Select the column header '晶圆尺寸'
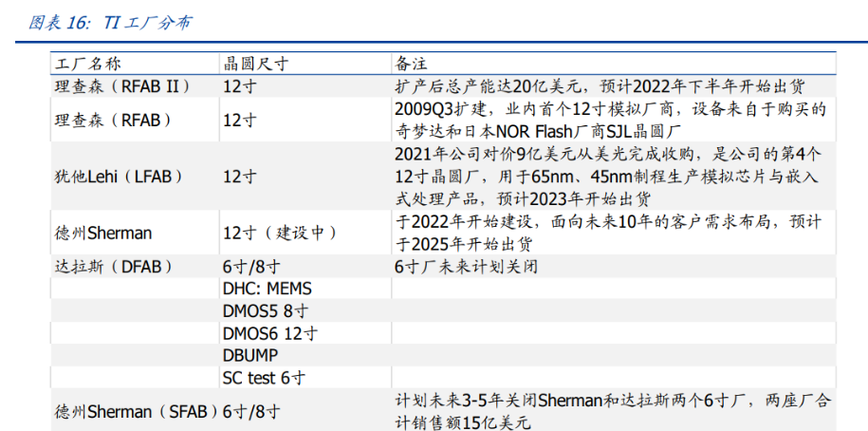The width and height of the screenshot is (868, 431). pos(256,64)
